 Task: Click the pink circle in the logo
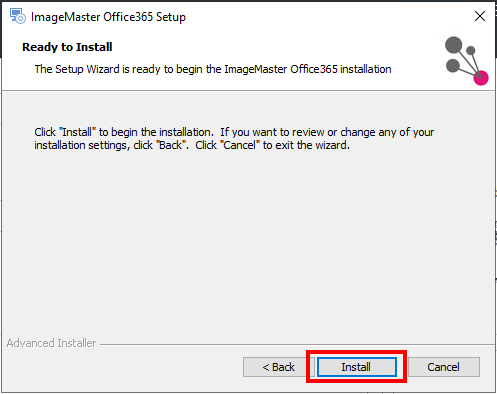[481, 78]
